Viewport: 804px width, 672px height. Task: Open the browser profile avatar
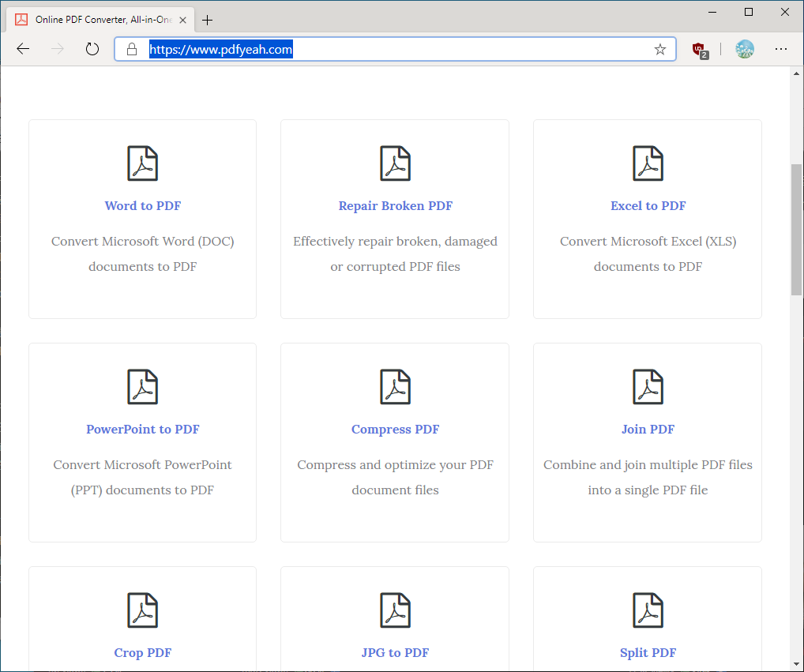point(745,49)
